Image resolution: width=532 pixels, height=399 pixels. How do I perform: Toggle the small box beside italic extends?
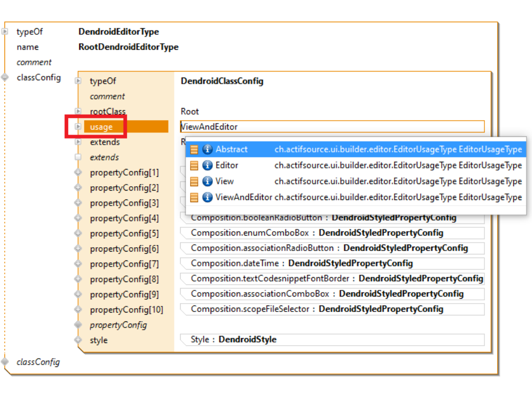pyautogui.click(x=78, y=157)
